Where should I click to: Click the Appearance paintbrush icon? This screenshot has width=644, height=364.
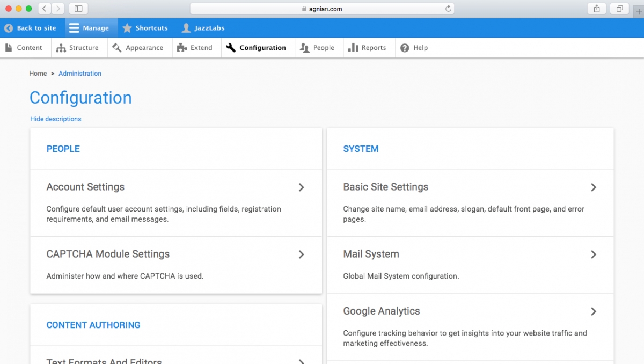coord(117,48)
